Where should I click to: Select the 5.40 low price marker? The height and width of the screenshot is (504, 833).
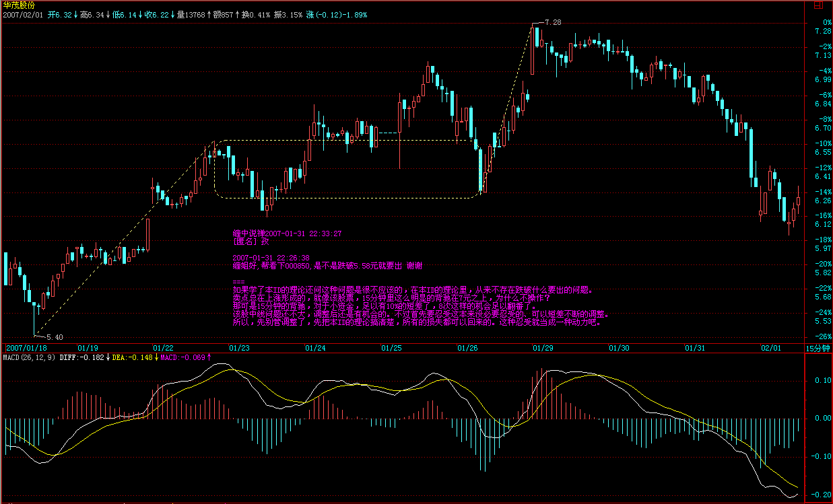point(55,336)
